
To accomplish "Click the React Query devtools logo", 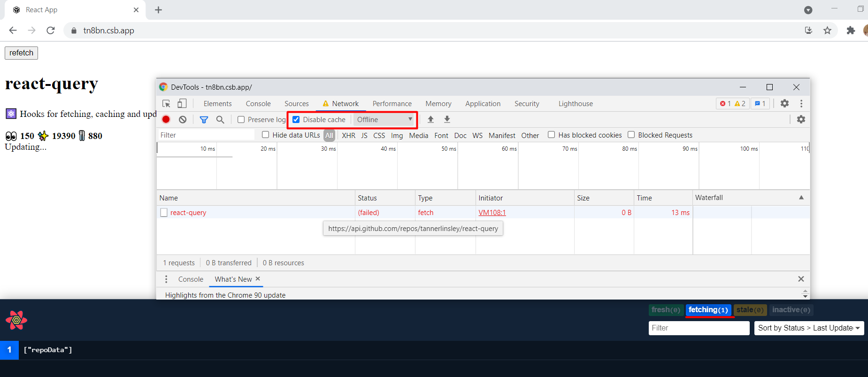I will click(16, 320).
